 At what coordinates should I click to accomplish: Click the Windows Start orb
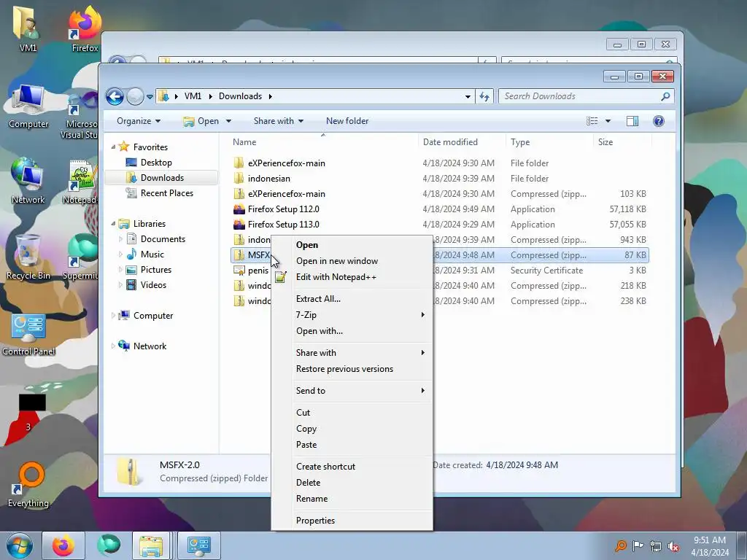click(x=20, y=545)
